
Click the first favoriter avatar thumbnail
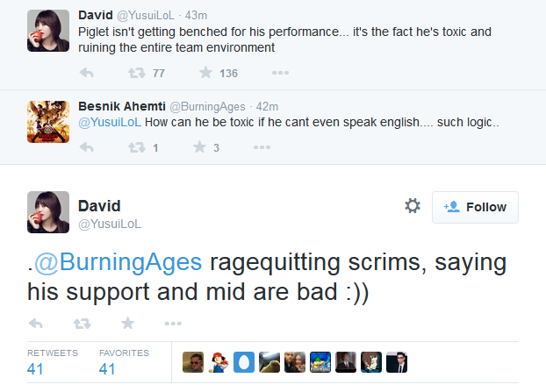(x=192, y=361)
